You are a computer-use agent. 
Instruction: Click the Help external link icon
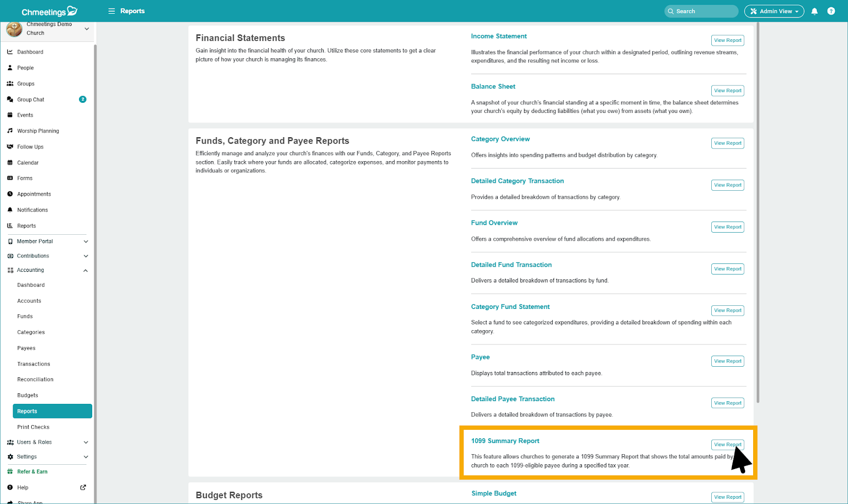coord(83,488)
